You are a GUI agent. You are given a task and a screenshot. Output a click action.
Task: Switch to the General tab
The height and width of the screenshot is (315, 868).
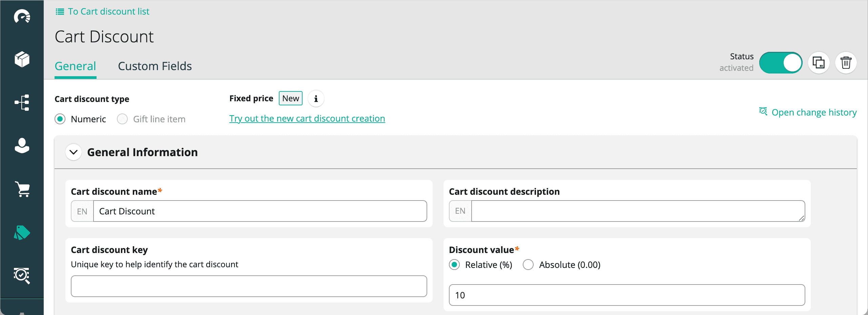75,66
